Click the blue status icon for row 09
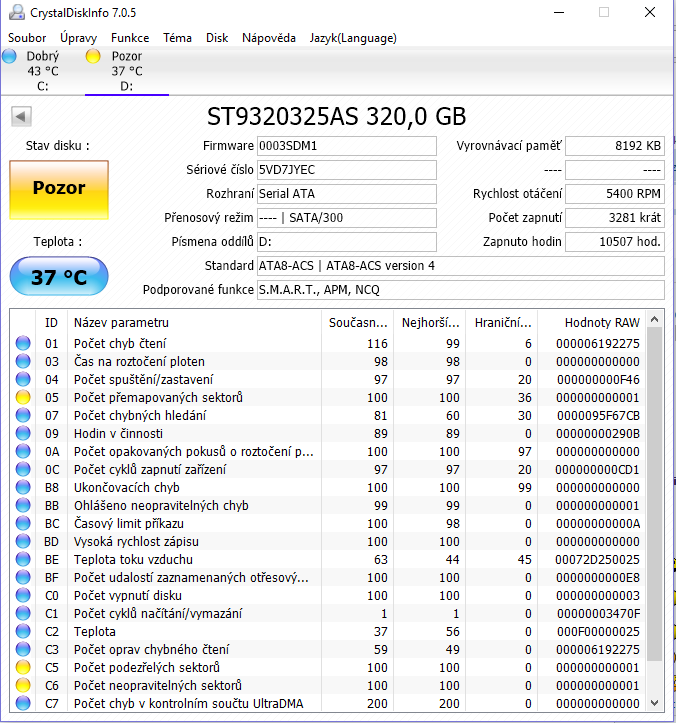Viewport: 676px width, 723px height. click(23, 433)
